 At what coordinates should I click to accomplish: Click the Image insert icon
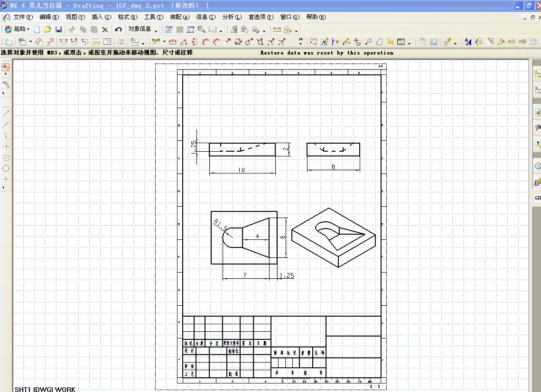pyautogui.click(x=401, y=42)
